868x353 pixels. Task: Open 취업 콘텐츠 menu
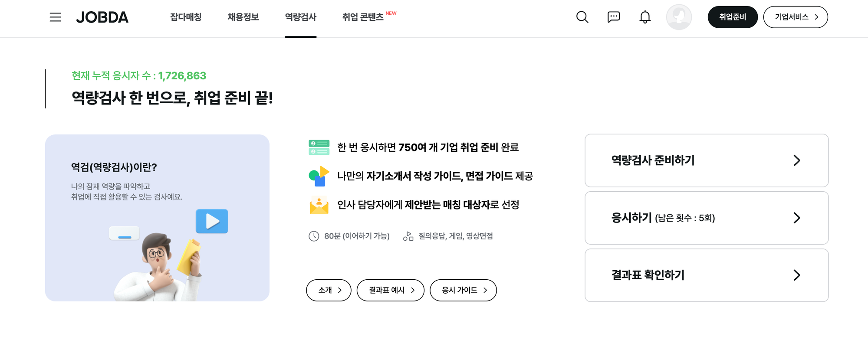tap(363, 17)
